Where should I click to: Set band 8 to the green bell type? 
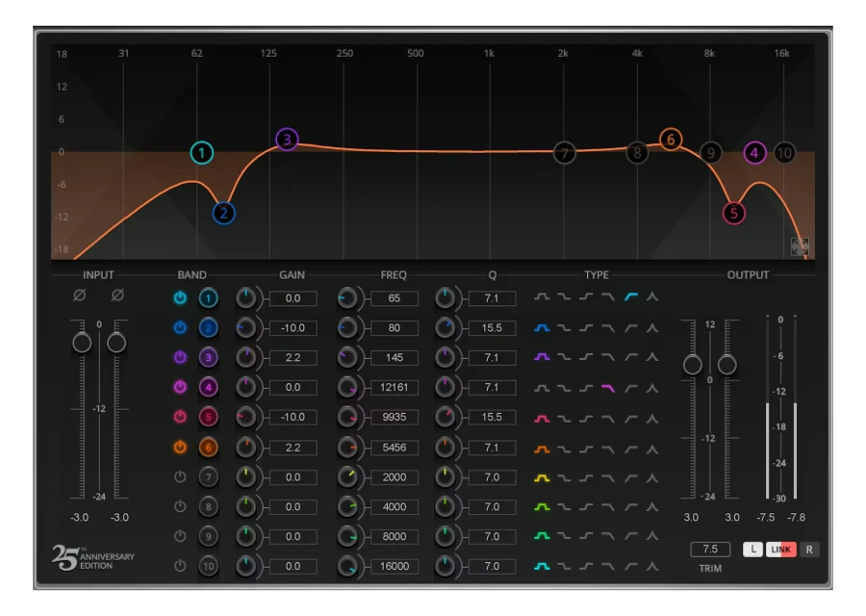click(542, 507)
